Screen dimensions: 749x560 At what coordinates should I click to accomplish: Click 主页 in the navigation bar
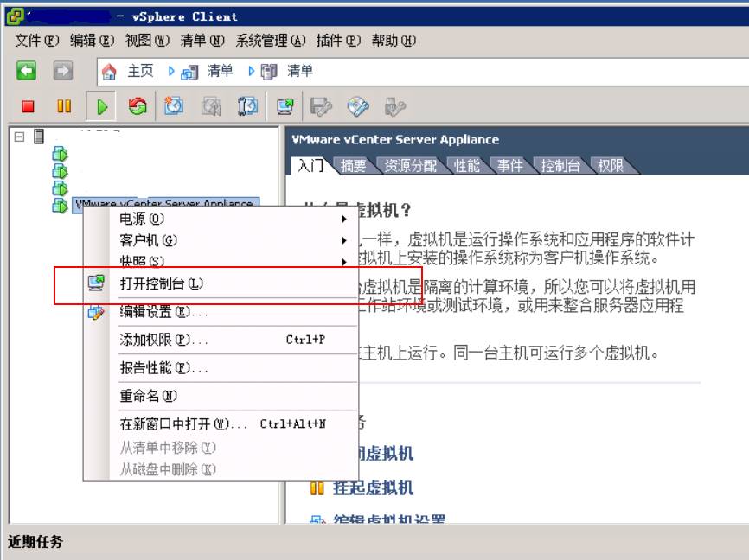[x=140, y=71]
